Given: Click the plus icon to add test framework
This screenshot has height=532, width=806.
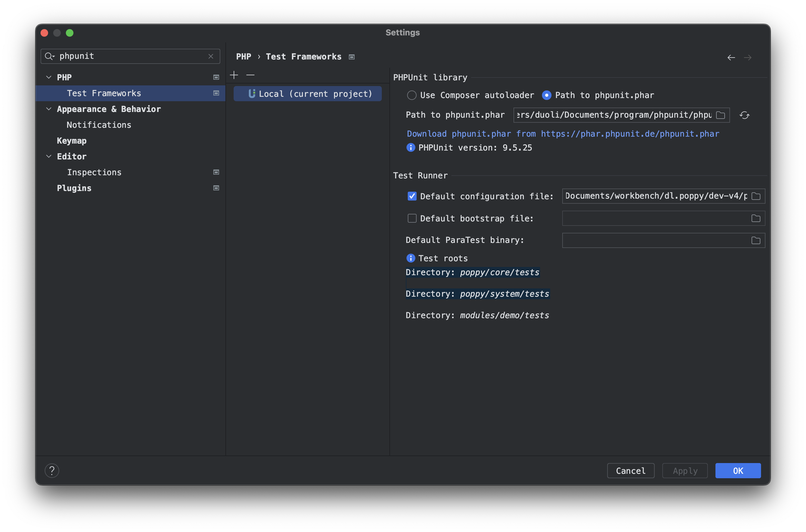Looking at the screenshot, I should click(x=234, y=75).
